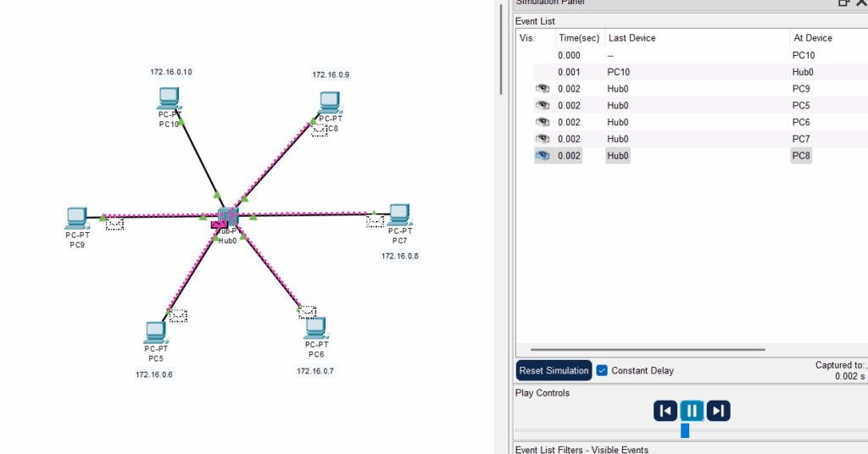Select the PC10 computer icon
The width and height of the screenshot is (868, 454).
coord(169,99)
